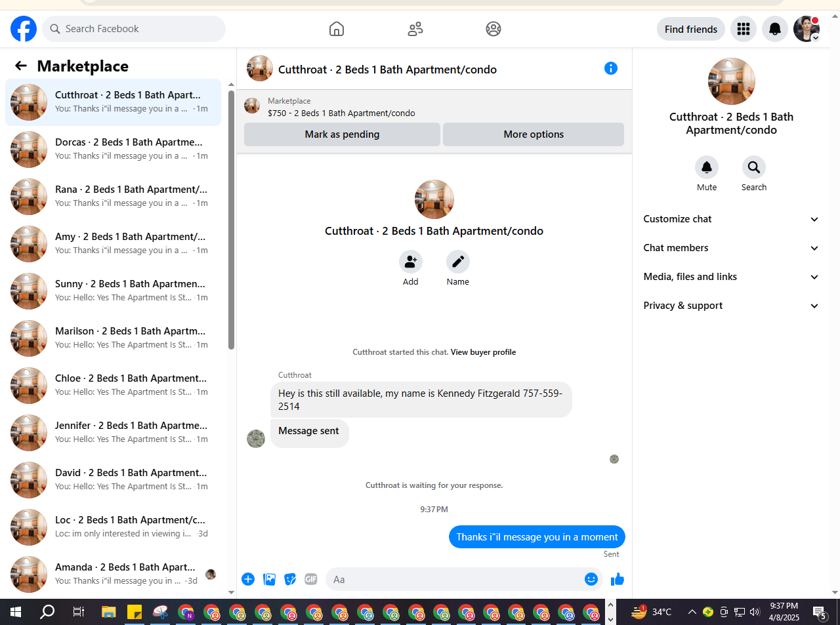Expand Privacy & support section

point(731,306)
